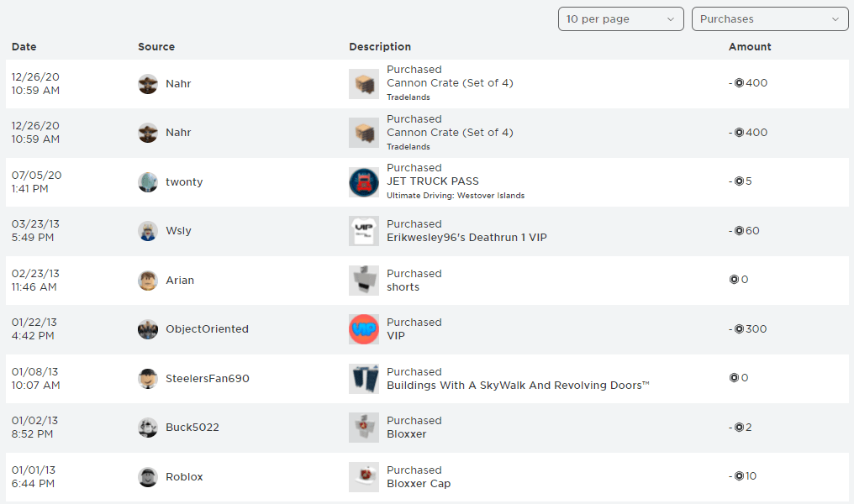Open Ultimate Driving: Westover Islands link

pyautogui.click(x=456, y=196)
